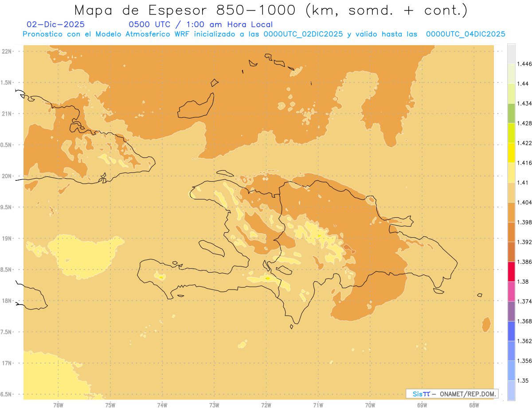
Task: Click the longitude label "71W"
Action: click(318, 405)
